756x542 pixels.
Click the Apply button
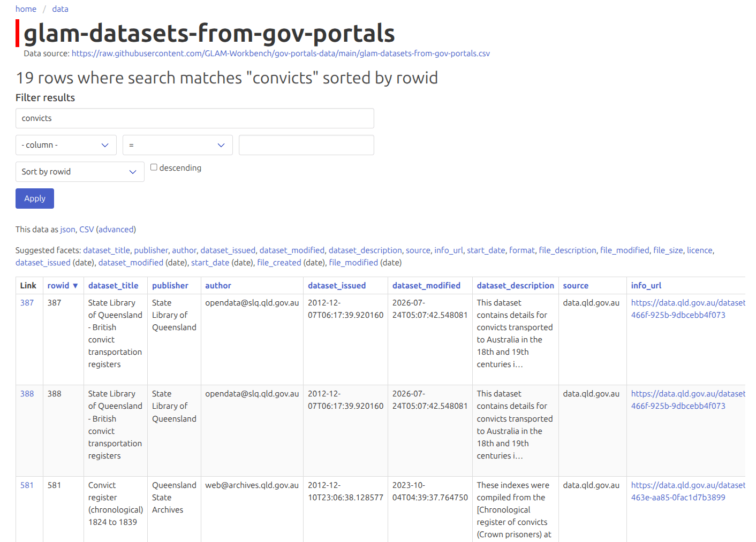coord(35,199)
